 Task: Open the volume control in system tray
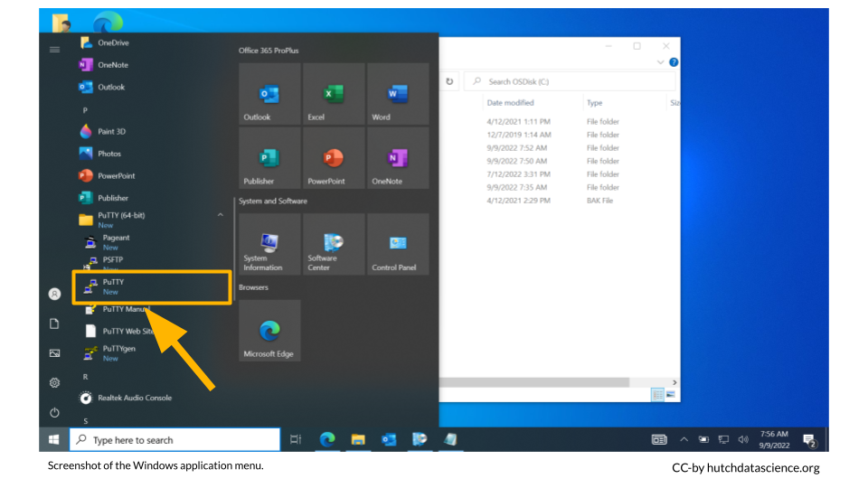(743, 439)
